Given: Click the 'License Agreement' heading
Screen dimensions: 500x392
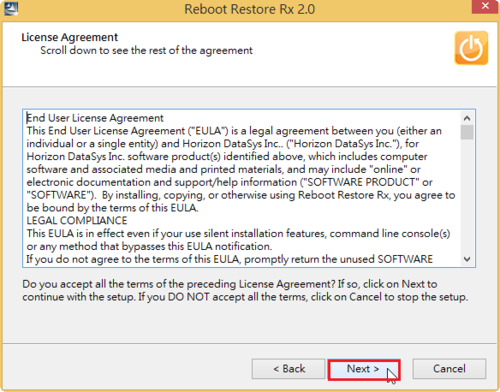Looking at the screenshot, I should tap(69, 37).
